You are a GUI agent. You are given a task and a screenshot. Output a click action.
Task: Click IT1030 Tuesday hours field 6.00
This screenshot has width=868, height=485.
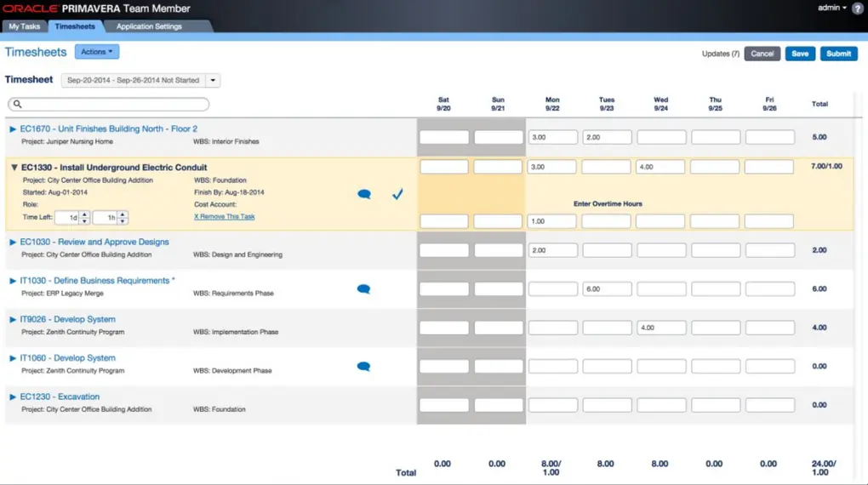coord(607,289)
